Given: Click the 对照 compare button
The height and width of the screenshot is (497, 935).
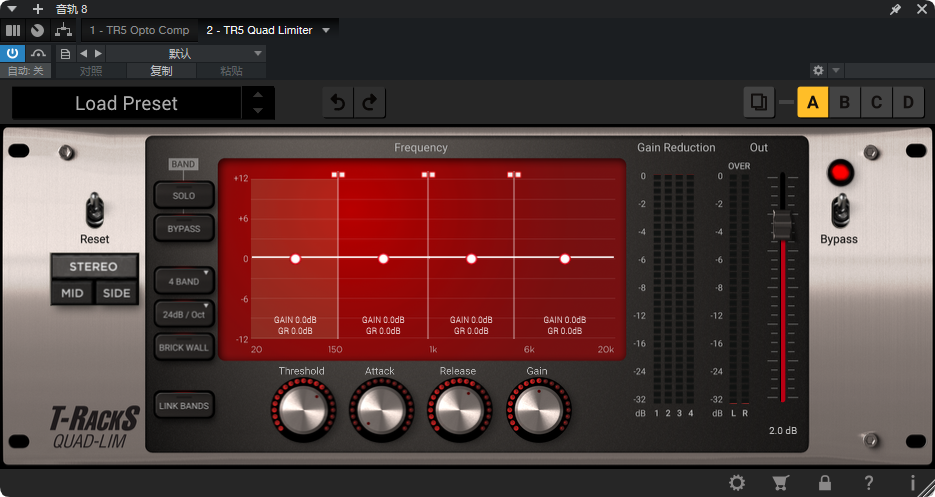Looking at the screenshot, I should tap(91, 71).
